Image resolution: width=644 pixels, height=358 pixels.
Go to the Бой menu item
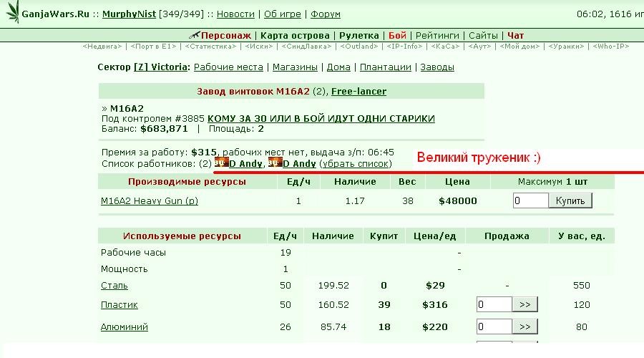[397, 35]
